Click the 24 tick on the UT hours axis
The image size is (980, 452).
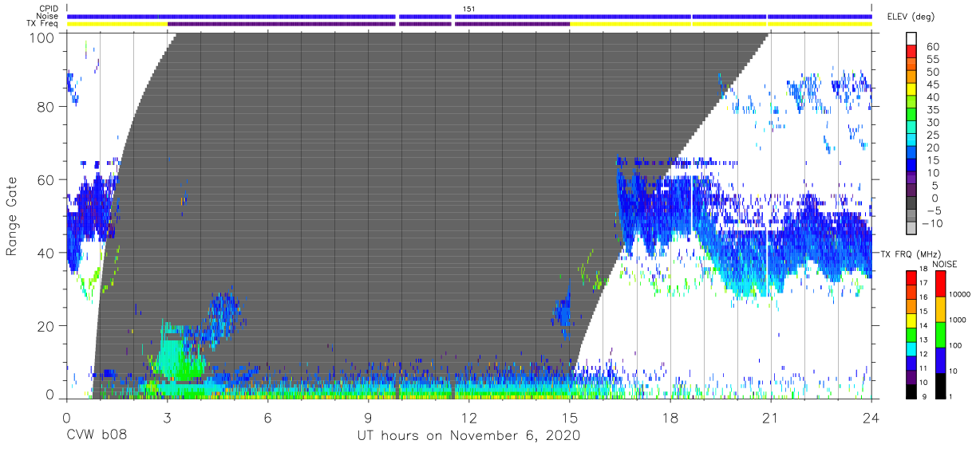click(x=871, y=418)
